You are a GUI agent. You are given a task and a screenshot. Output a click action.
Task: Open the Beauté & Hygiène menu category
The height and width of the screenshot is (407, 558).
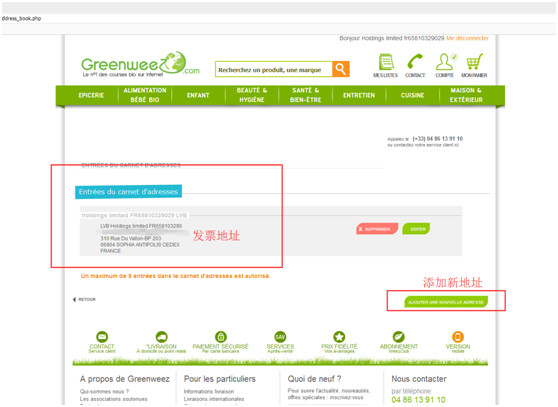[x=252, y=95]
